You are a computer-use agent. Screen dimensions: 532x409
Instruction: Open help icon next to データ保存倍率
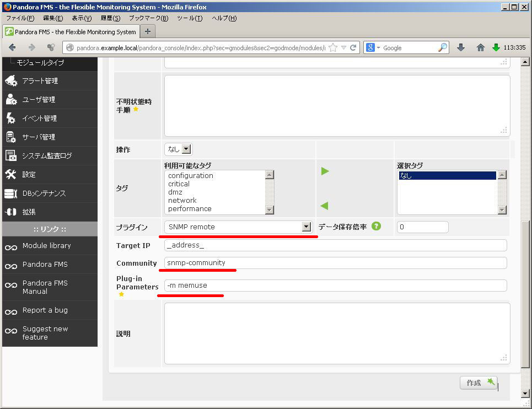[376, 226]
